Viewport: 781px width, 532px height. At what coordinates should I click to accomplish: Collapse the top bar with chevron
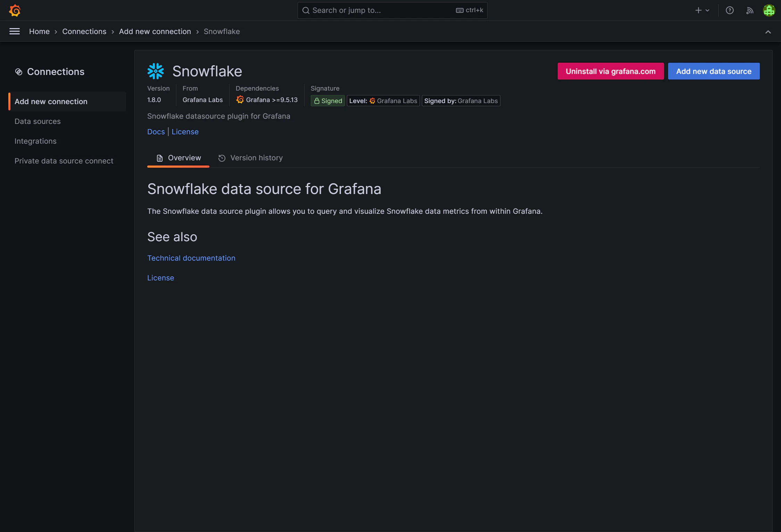tap(768, 32)
